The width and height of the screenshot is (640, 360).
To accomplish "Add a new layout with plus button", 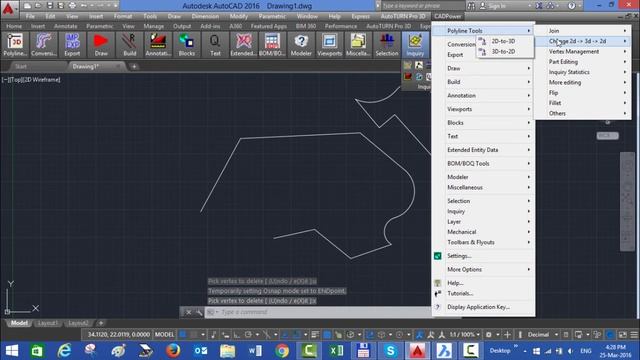I will [101, 323].
